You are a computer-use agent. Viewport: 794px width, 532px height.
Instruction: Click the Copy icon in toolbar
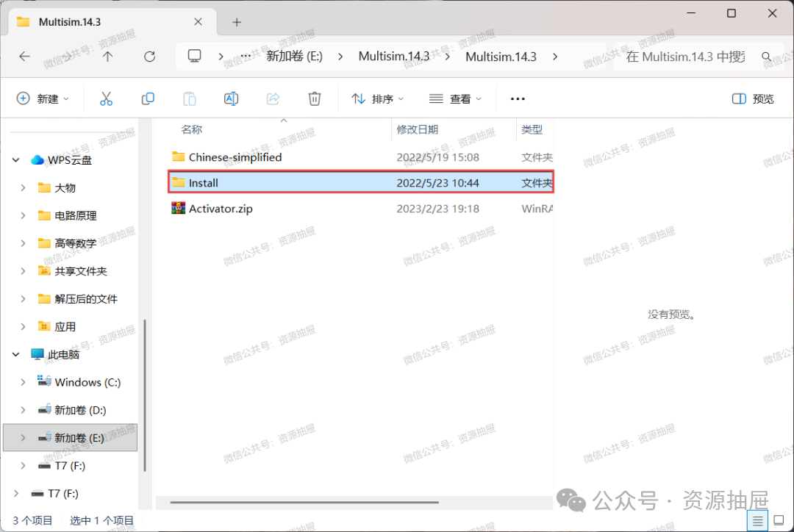point(148,98)
